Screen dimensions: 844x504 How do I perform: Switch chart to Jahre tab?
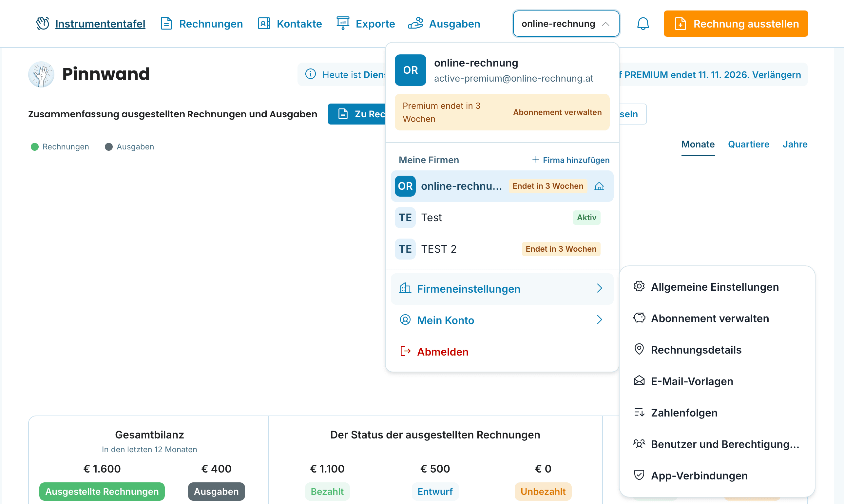tap(795, 144)
